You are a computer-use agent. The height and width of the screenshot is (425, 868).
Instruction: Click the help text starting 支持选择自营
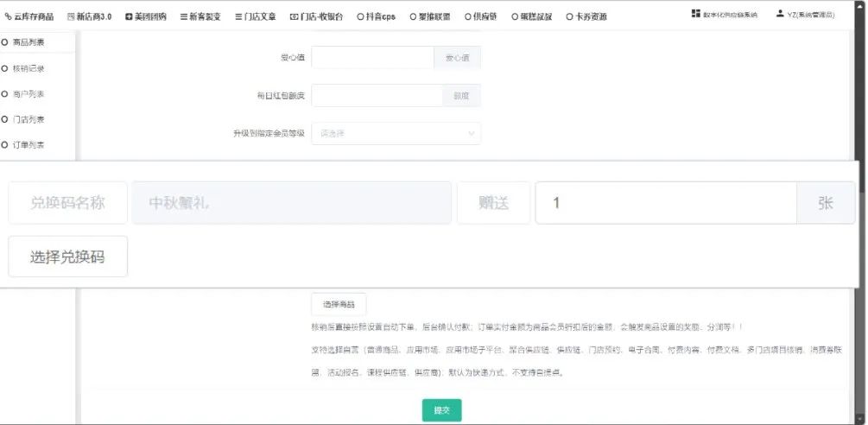[577, 361]
